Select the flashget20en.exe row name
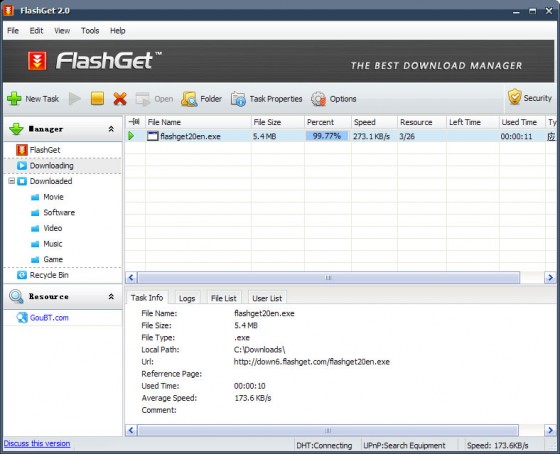 click(x=190, y=136)
